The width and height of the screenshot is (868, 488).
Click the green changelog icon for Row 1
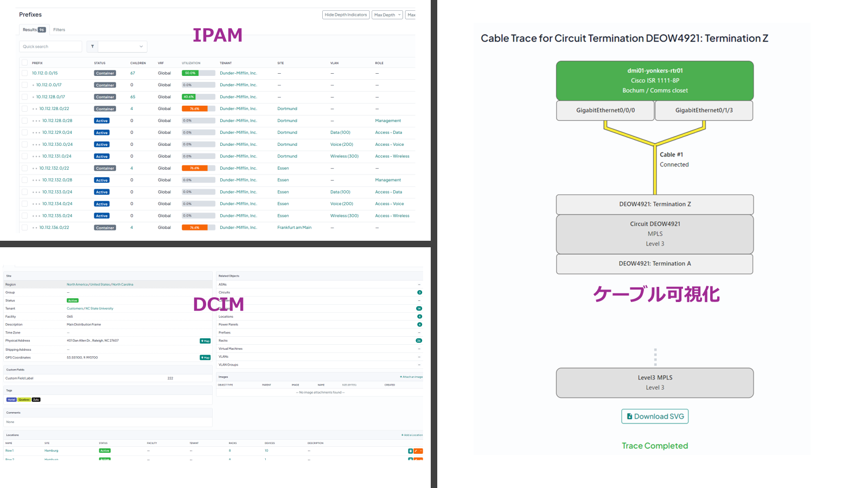coord(410,451)
